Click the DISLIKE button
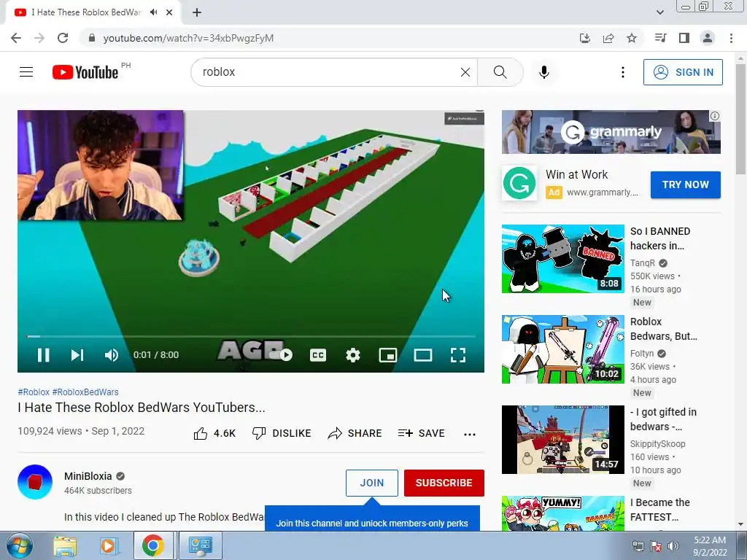The width and height of the screenshot is (747, 560). point(281,433)
